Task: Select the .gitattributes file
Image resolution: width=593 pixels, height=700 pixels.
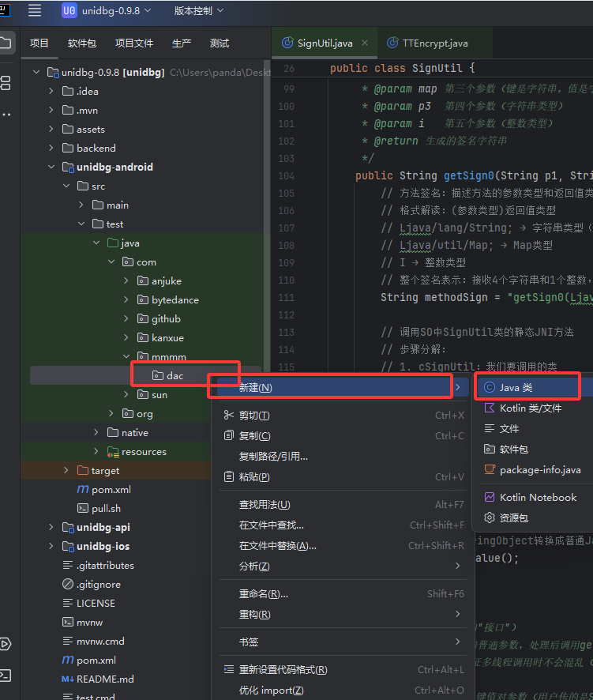Action: coord(98,565)
